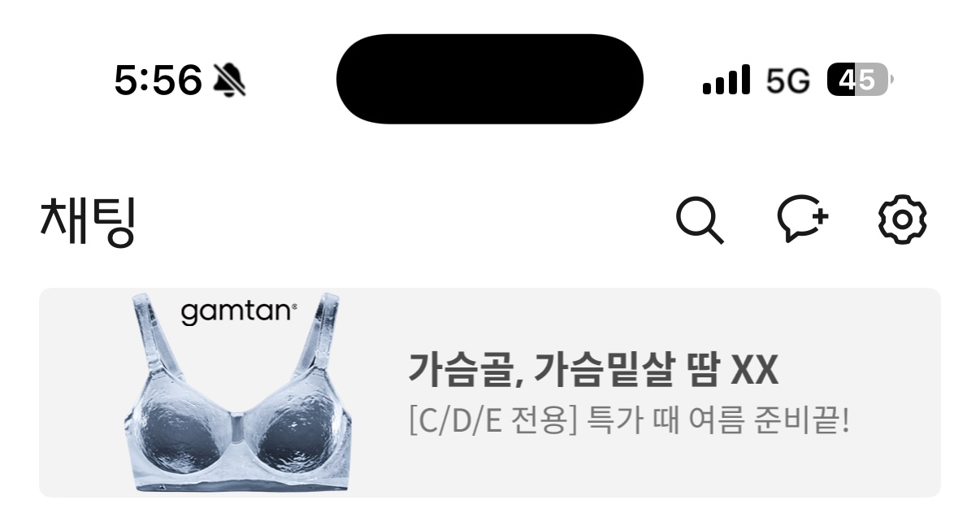The height and width of the screenshot is (526, 980).
Task: Tap the cellular signal bars icon
Action: tap(726, 80)
